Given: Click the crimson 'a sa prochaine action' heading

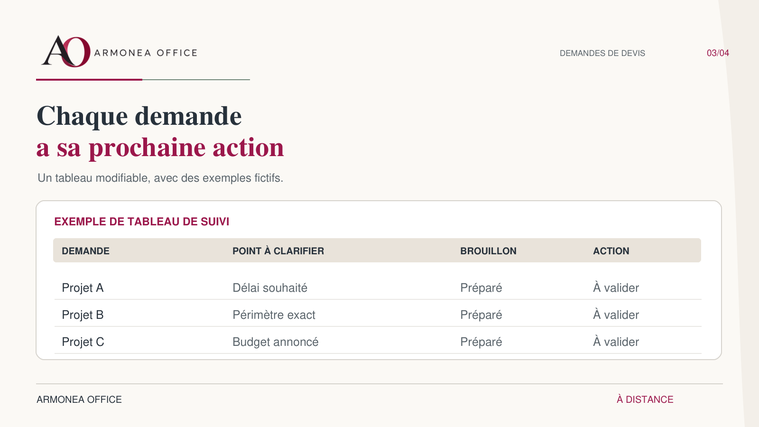Looking at the screenshot, I should [x=160, y=148].
